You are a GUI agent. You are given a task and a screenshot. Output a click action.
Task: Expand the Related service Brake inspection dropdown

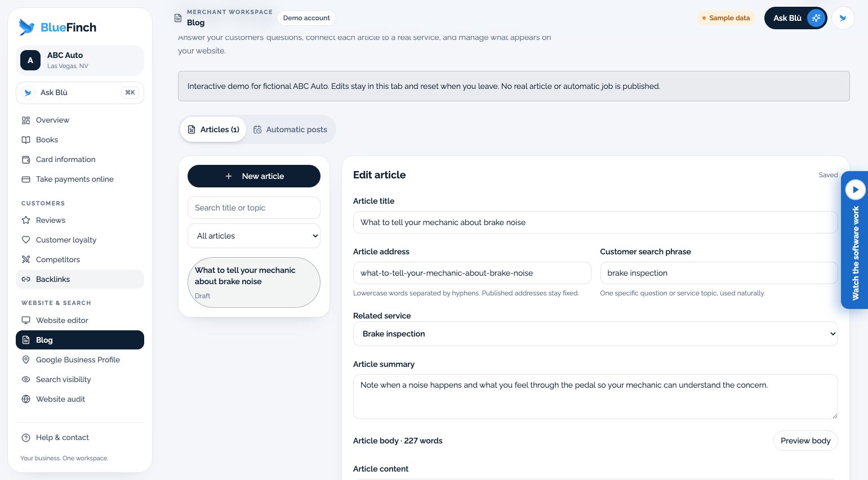(595, 334)
